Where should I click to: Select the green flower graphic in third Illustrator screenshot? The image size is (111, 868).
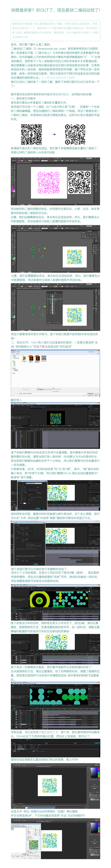tap(33, 307)
